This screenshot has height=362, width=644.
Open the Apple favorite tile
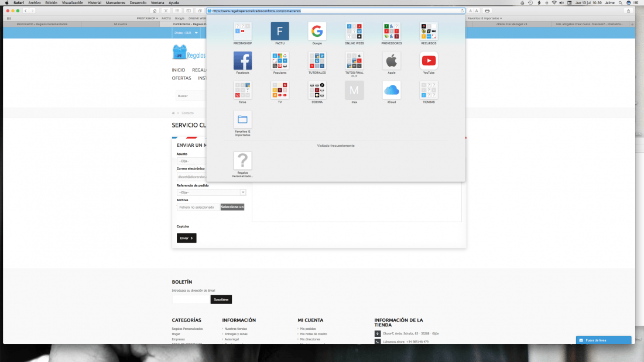(x=392, y=61)
